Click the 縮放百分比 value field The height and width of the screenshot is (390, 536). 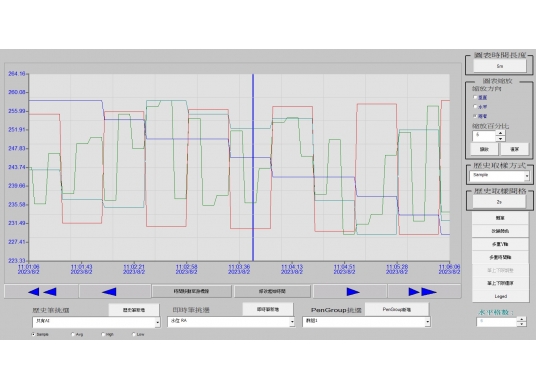click(484, 136)
